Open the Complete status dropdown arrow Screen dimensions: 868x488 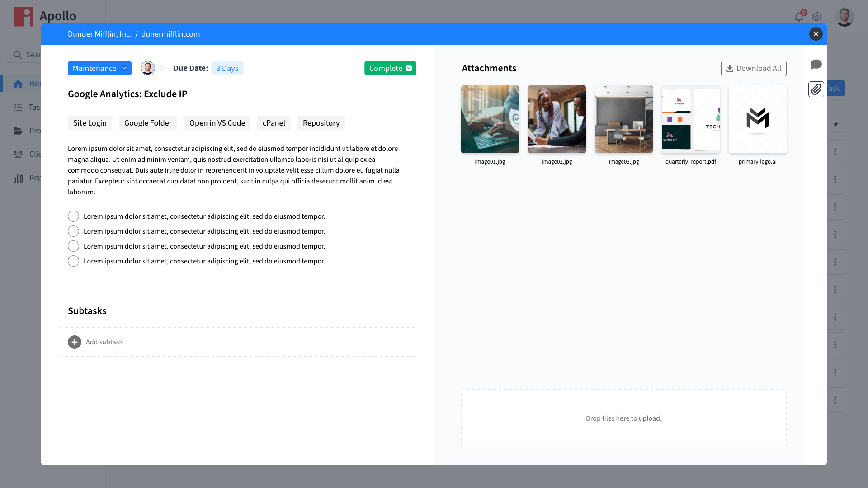[x=409, y=68]
